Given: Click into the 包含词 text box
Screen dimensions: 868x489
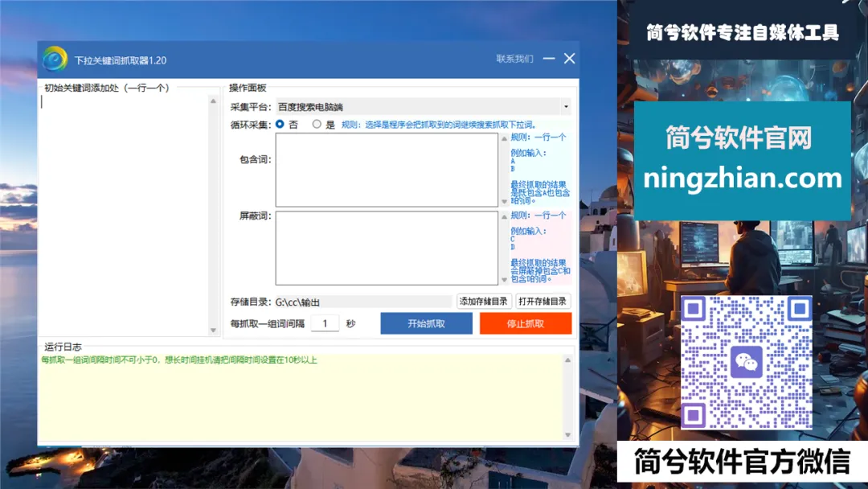Looking at the screenshot, I should pos(387,170).
